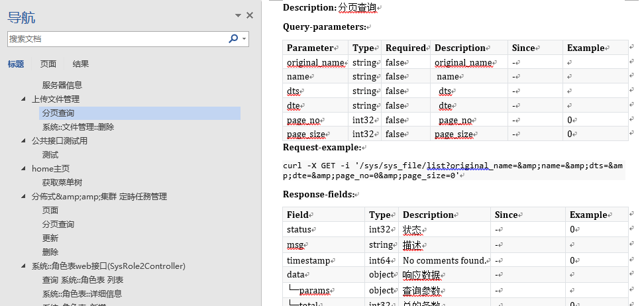Switch to the 结果 tab
644x306 pixels.
81,64
